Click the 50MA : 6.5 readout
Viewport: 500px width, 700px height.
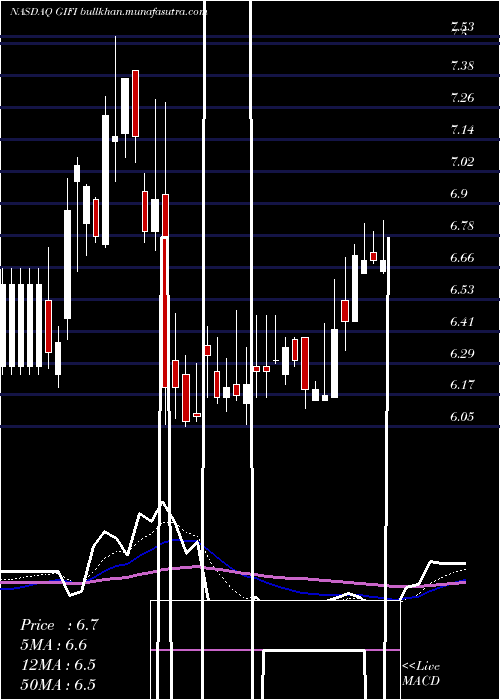click(x=58, y=684)
